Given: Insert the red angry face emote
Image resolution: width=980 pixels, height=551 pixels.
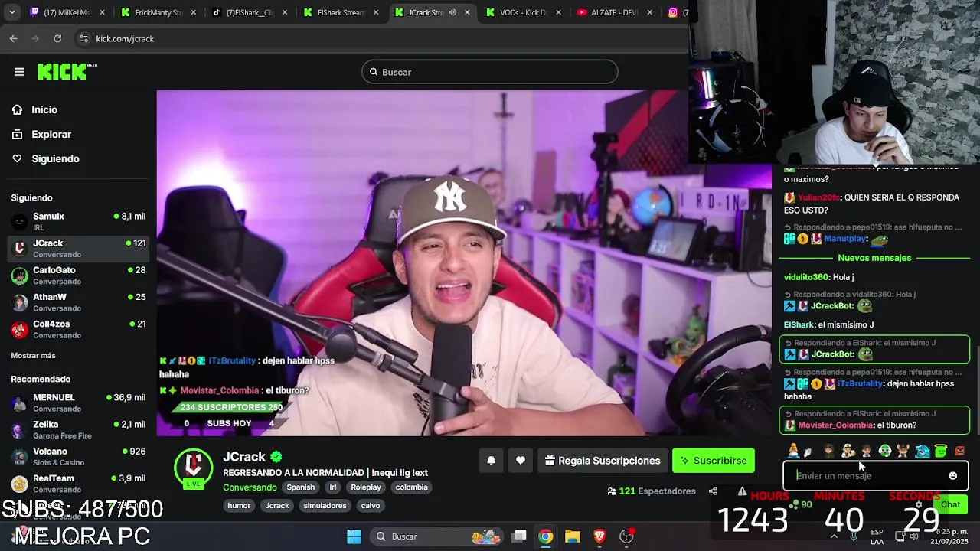Looking at the screenshot, I should 960,451.
